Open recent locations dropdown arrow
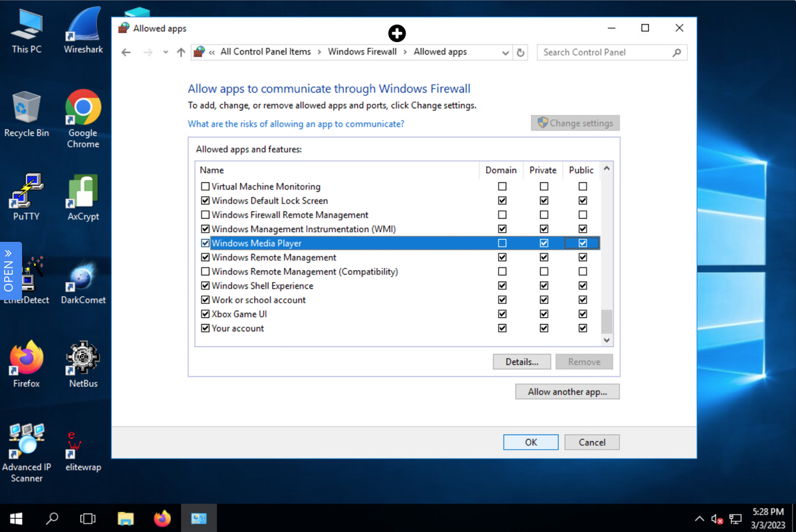796x532 pixels. [166, 53]
